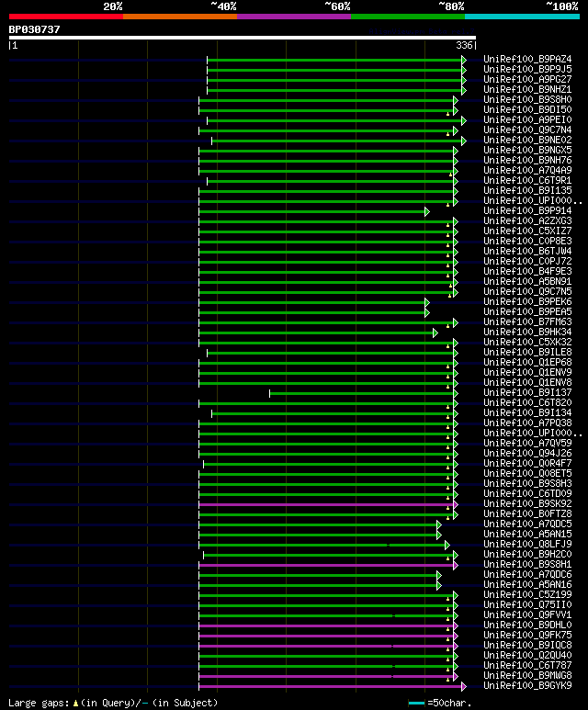Screen dimensions: 588x710
Task: Select UniRef100_B9MWG8 hit
Action: click(x=527, y=676)
